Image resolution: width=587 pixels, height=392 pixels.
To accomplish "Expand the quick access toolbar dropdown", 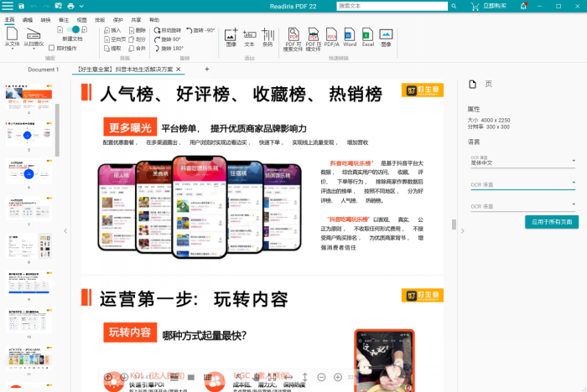I will tap(81, 6).
